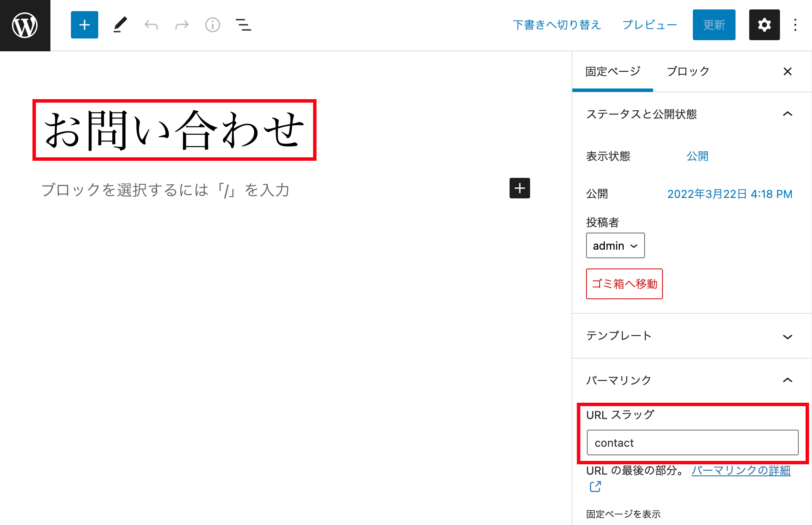Switch to draft via 下書きへ切り替え
The width and height of the screenshot is (812, 525).
click(557, 25)
